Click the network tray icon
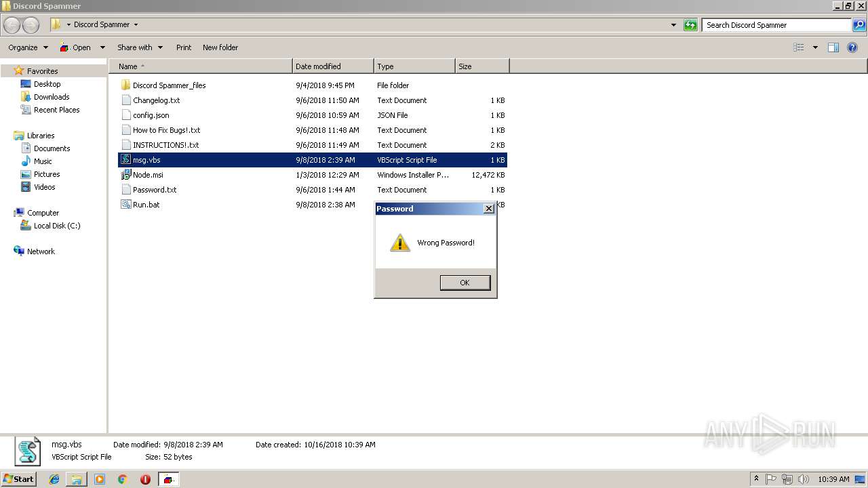The image size is (868, 488). 787,479
